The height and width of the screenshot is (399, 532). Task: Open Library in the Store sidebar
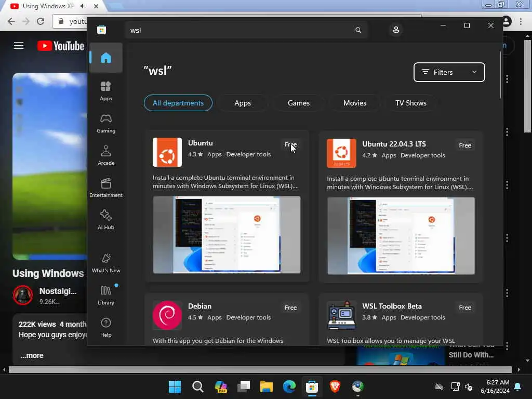[x=106, y=295]
